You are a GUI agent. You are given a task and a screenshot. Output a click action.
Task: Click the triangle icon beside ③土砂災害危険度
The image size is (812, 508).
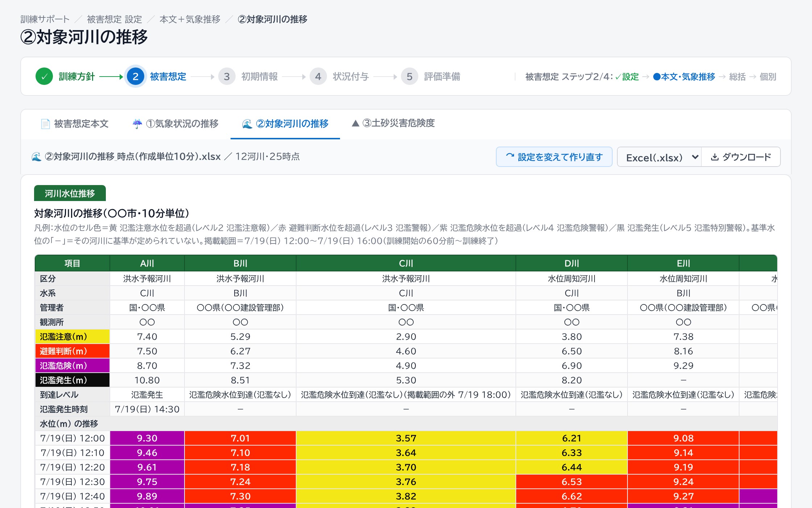click(356, 123)
